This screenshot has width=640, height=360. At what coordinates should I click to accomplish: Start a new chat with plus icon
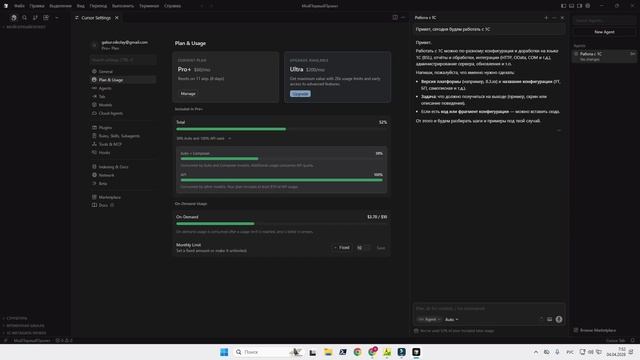tap(546, 18)
